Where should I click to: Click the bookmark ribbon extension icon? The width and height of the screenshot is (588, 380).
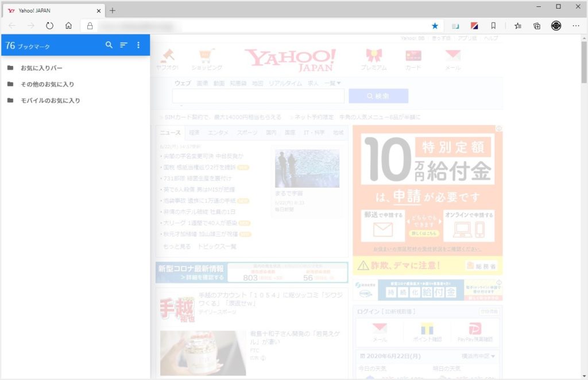pyautogui.click(x=493, y=25)
